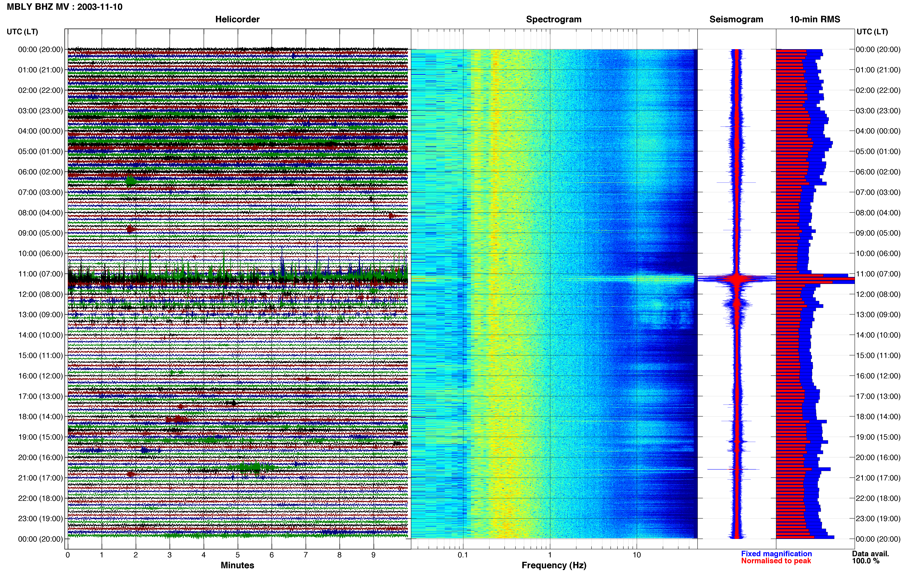Click the Helicorder panel heading

click(237, 20)
